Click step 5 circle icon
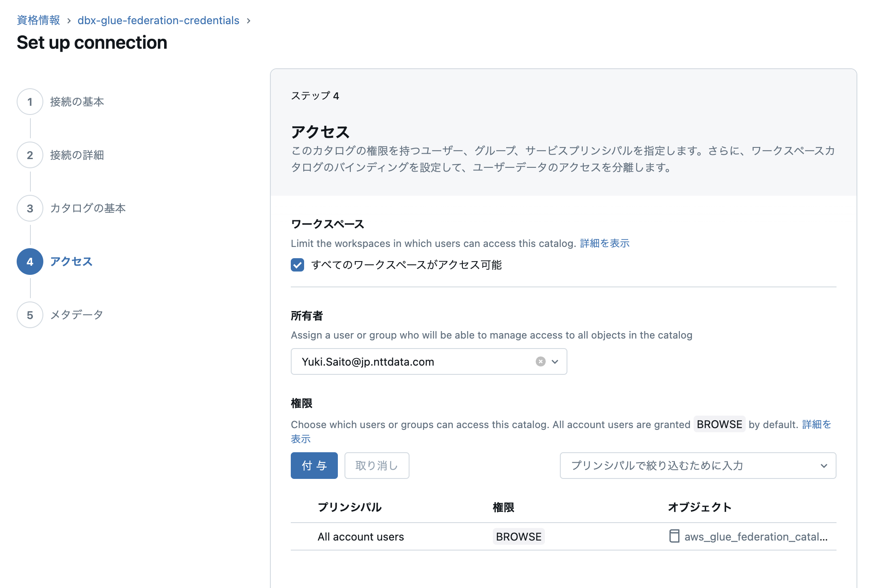This screenshot has width=869, height=588. (30, 315)
